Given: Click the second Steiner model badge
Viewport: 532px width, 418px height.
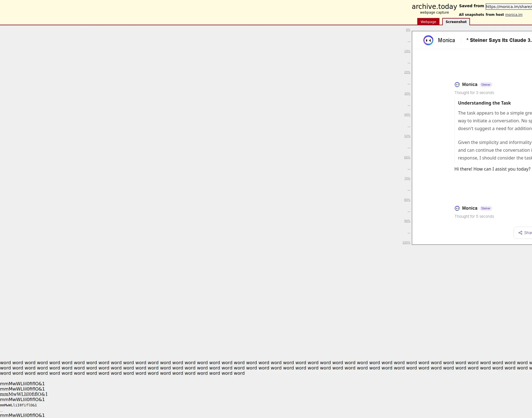Looking at the screenshot, I should pyautogui.click(x=485, y=209).
